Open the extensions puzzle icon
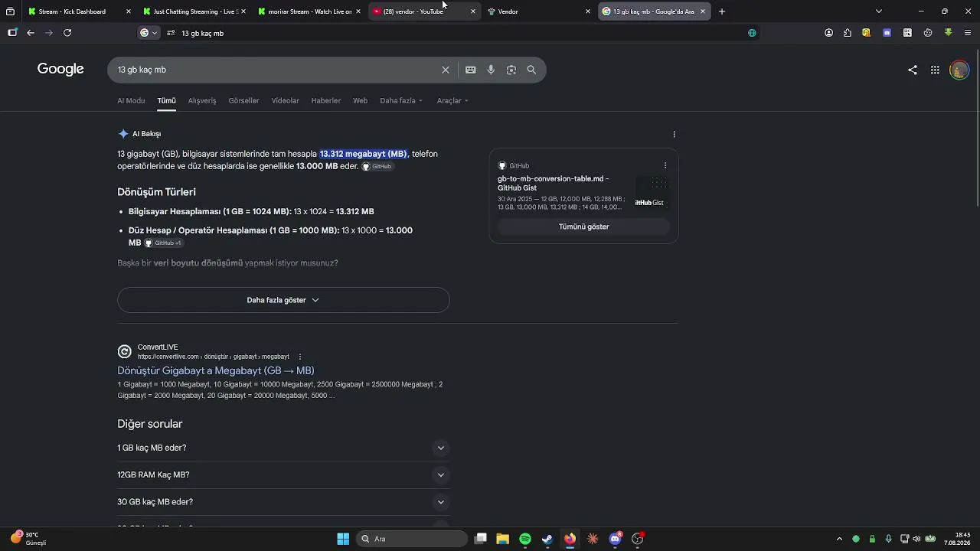The height and width of the screenshot is (551, 980). click(848, 33)
